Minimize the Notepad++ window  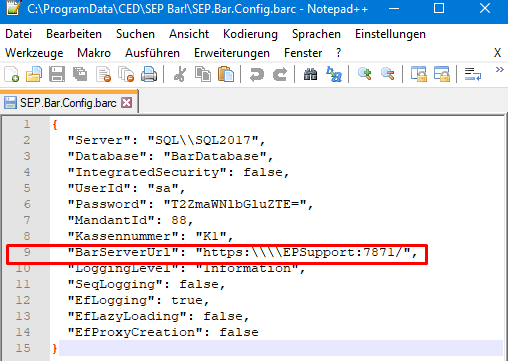[x=394, y=9]
